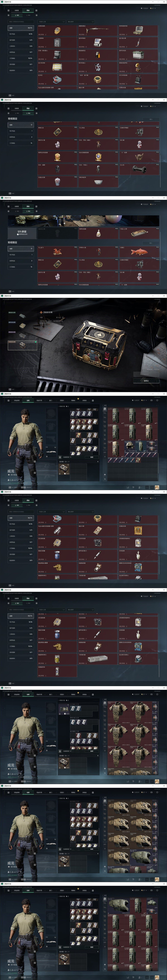The width and height of the screenshot is (167, 980).
Task: Select the silver case item in the seventh window
Action: pos(98,659)
